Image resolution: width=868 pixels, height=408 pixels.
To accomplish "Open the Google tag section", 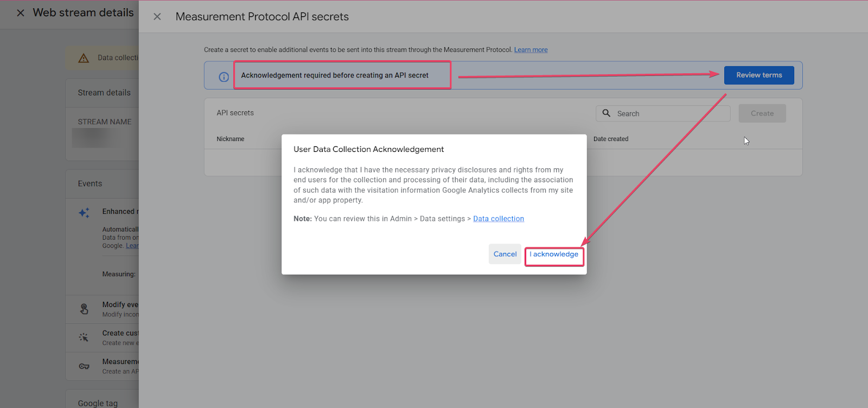I will tap(98, 403).
